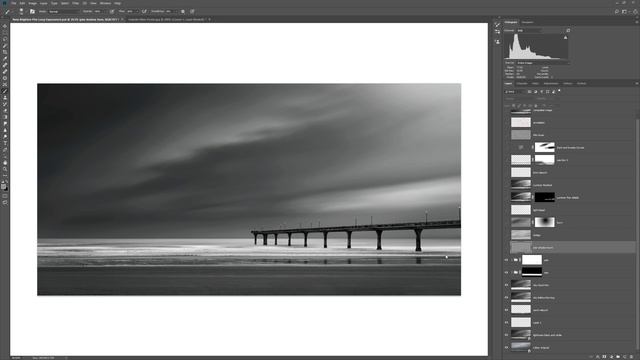
Task: Filter layers by pixel layers
Action: 529,92
